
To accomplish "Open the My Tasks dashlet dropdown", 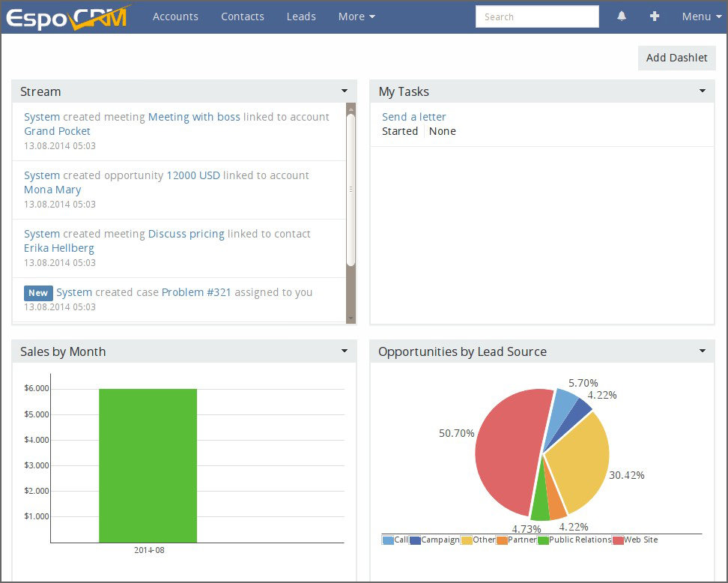I will (x=703, y=91).
